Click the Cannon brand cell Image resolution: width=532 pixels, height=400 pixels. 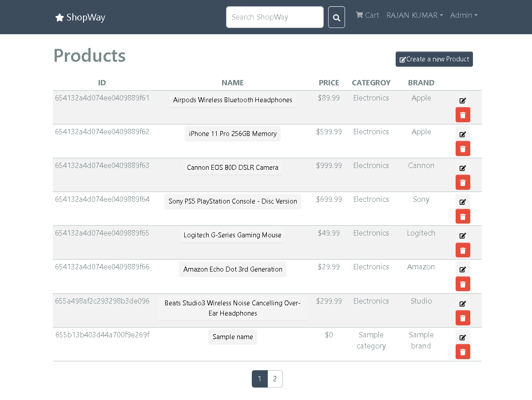point(421,165)
